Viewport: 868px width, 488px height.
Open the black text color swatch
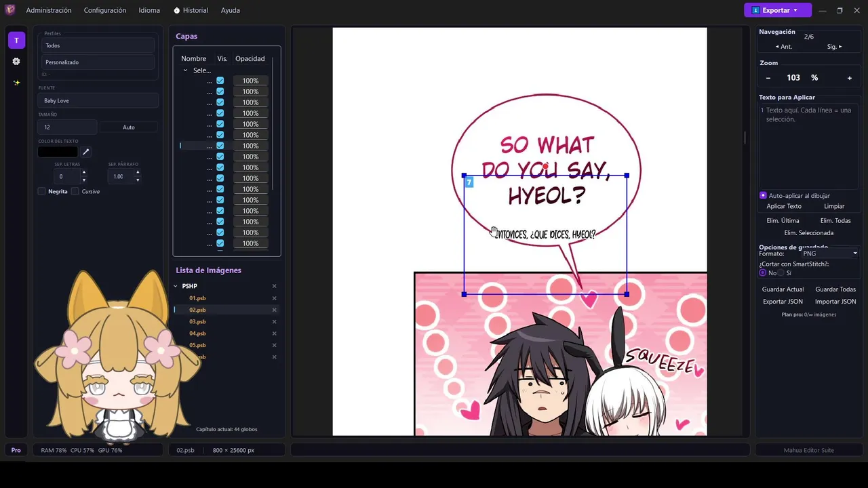pos(58,152)
